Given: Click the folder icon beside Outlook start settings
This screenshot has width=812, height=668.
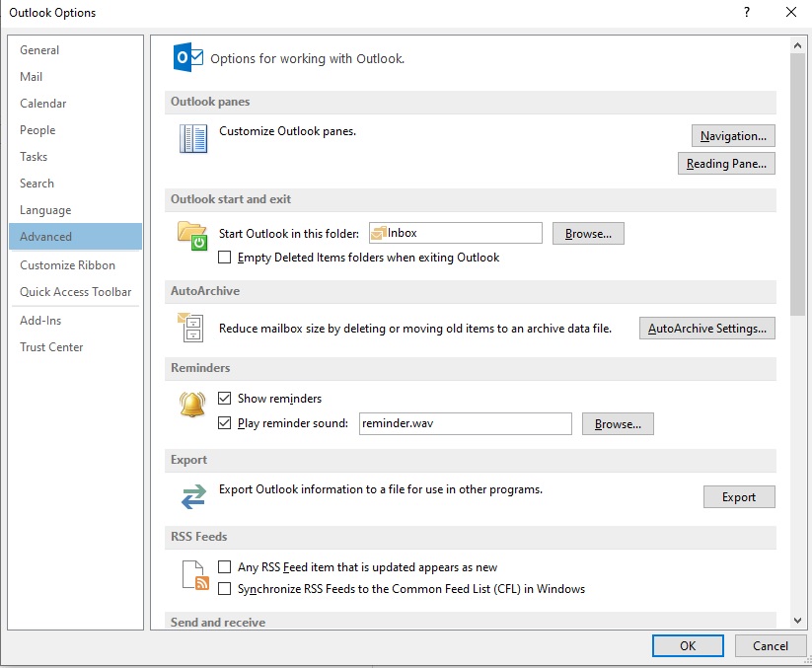Looking at the screenshot, I should click(x=193, y=234).
